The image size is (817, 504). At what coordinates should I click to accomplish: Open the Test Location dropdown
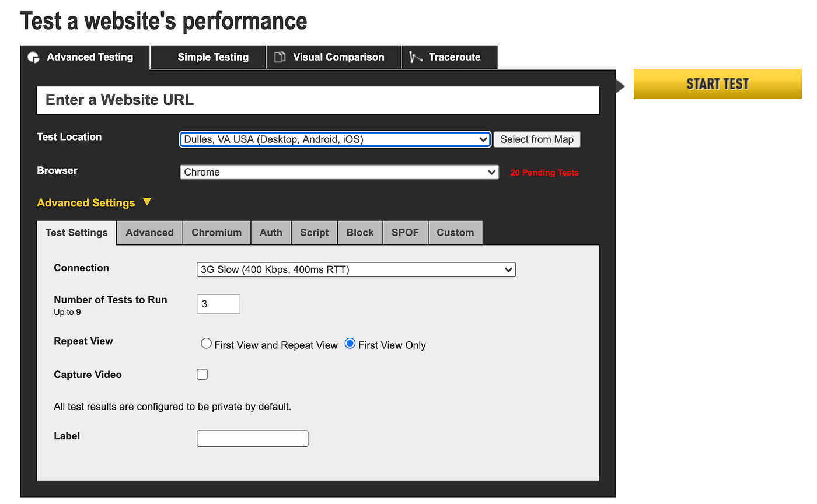coord(334,139)
